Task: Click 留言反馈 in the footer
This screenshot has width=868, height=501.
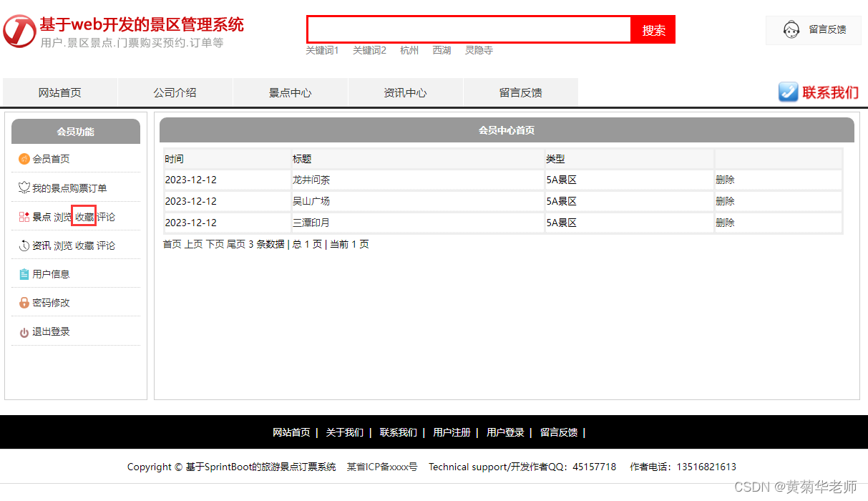Action: (x=559, y=432)
